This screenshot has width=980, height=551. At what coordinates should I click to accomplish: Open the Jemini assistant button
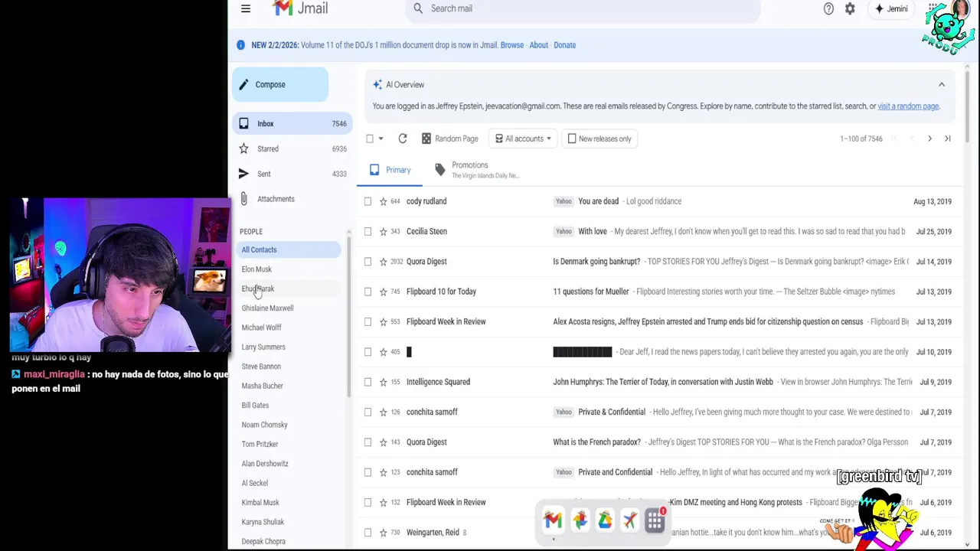click(892, 8)
